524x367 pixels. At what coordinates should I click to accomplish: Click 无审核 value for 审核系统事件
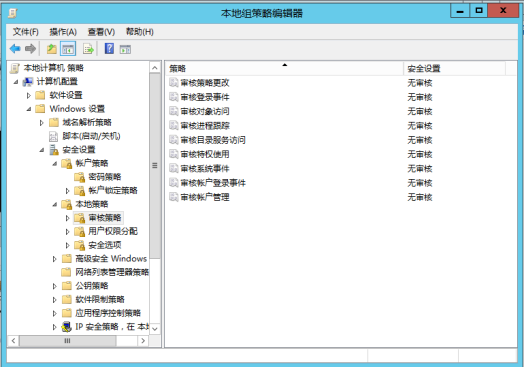(x=420, y=168)
